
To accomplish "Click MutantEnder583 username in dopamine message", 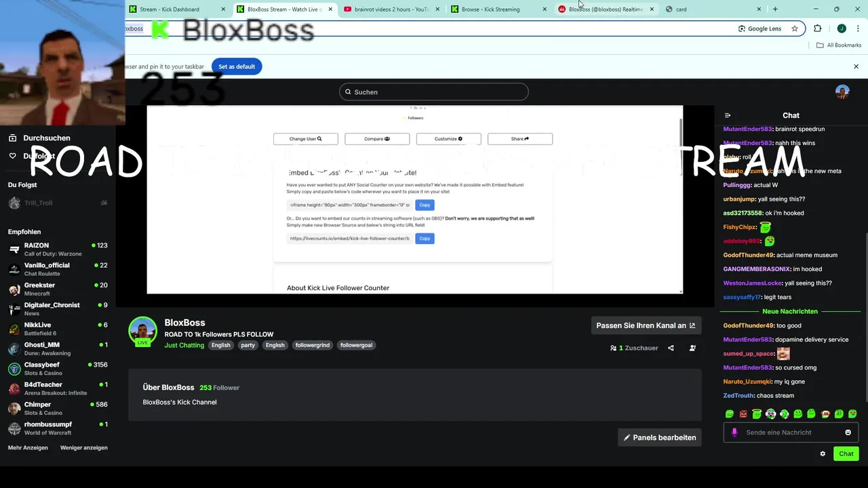I will pos(747,340).
